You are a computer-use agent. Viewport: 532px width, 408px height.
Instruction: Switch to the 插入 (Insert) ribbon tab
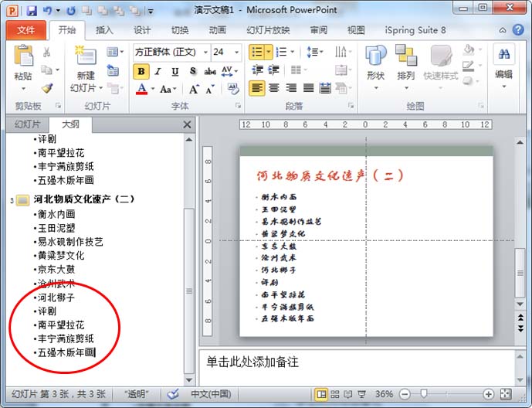tap(104, 31)
